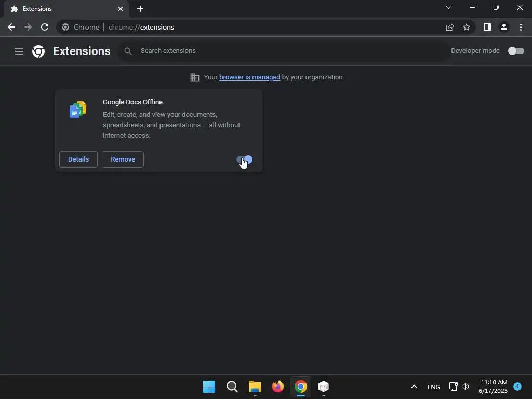Screen dimensions: 532x399
Task: Click the Chrome taskbar icon
Action: [x=301, y=387]
